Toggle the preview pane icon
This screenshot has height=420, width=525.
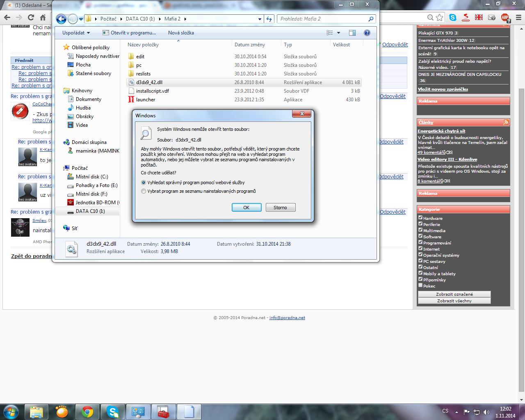coord(352,33)
